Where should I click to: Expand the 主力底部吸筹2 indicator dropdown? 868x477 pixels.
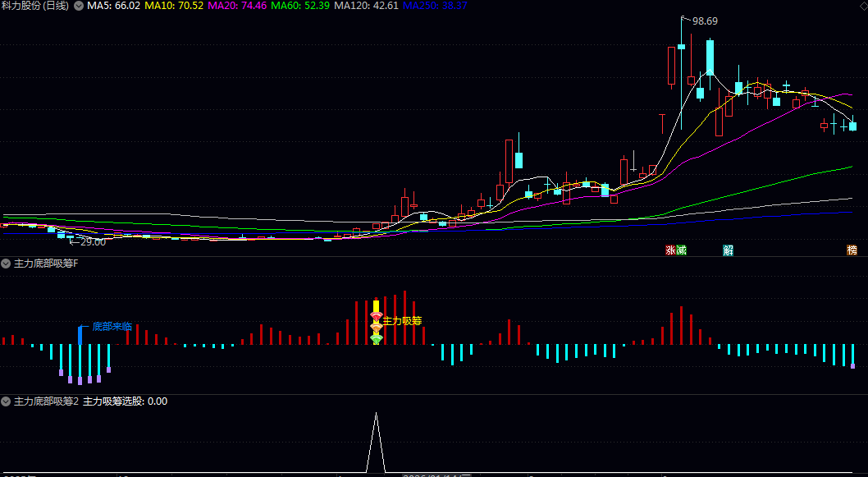tap(6, 401)
